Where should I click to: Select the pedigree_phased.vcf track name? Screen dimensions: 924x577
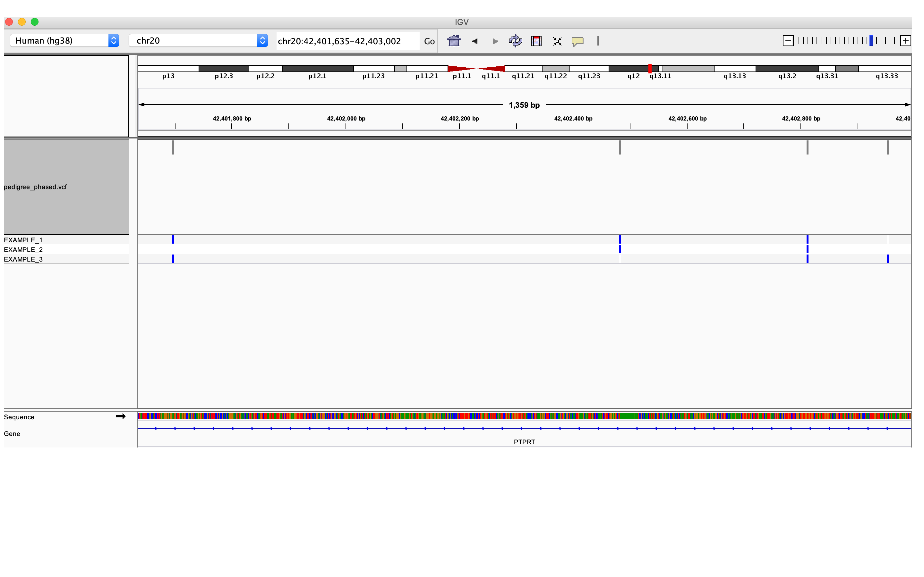(x=36, y=187)
